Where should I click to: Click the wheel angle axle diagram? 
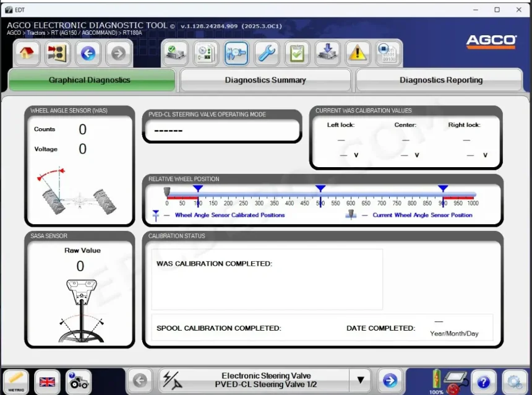(78, 191)
